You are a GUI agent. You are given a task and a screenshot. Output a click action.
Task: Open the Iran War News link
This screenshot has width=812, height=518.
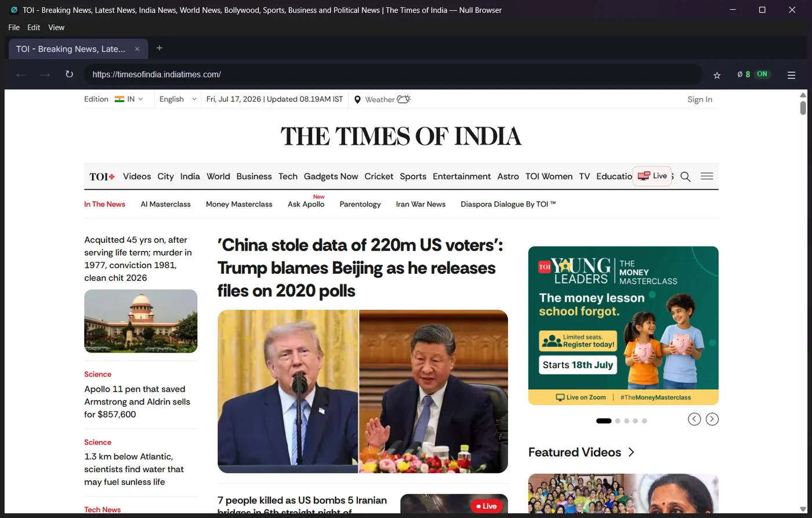click(x=420, y=204)
